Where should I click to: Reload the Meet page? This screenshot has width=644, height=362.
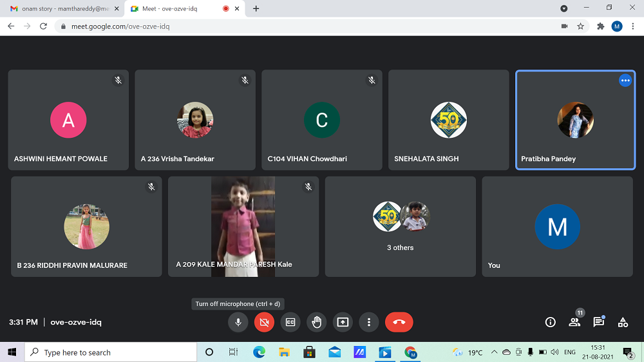43,26
